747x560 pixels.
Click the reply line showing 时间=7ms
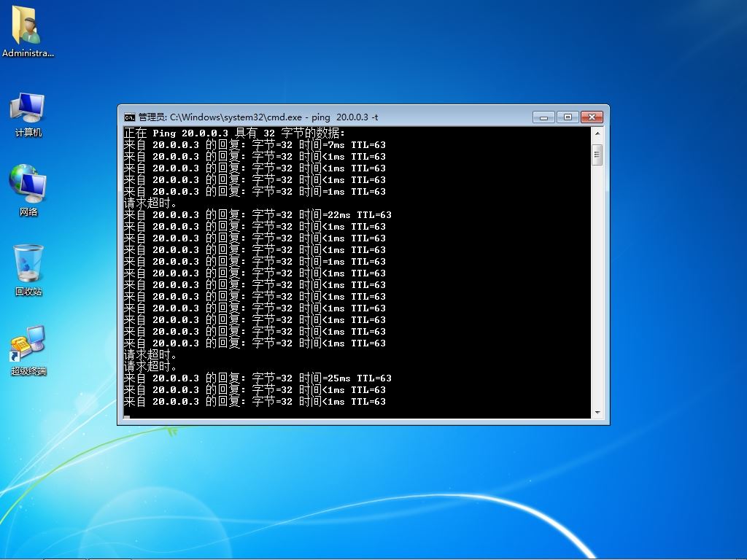tap(255, 145)
